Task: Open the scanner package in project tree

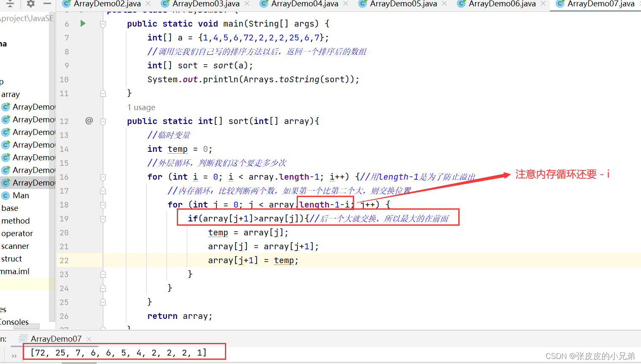Action: point(15,246)
